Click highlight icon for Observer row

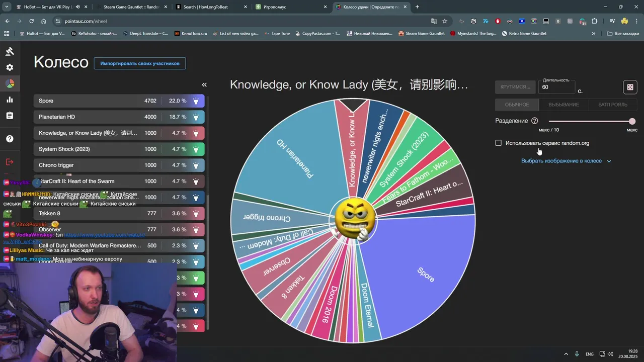pos(196,229)
